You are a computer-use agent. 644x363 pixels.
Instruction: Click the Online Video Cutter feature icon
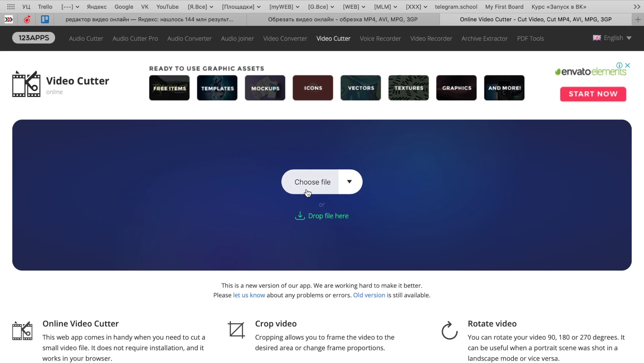tap(22, 331)
